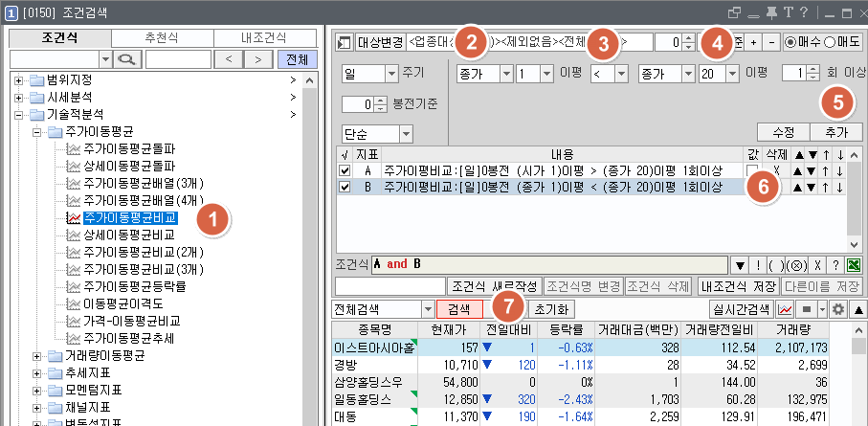868x426 pixels.
Task: Click the T font icon in title bar
Action: 789,12
